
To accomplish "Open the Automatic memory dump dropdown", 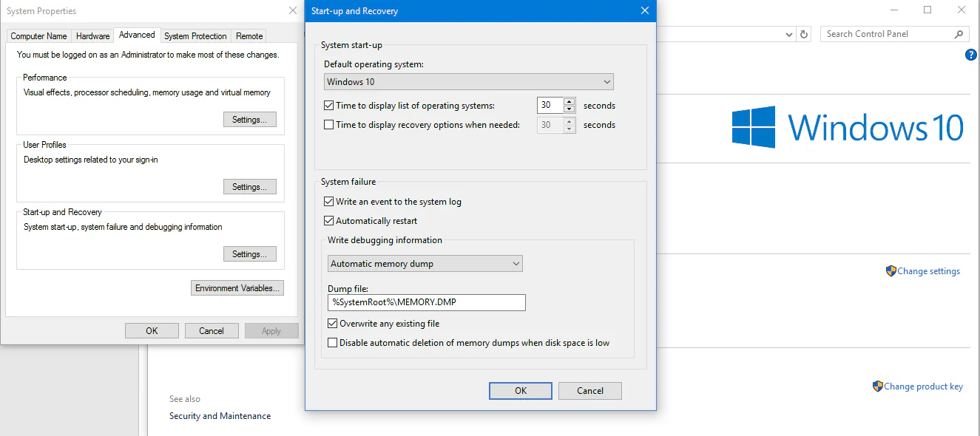I will tap(425, 264).
